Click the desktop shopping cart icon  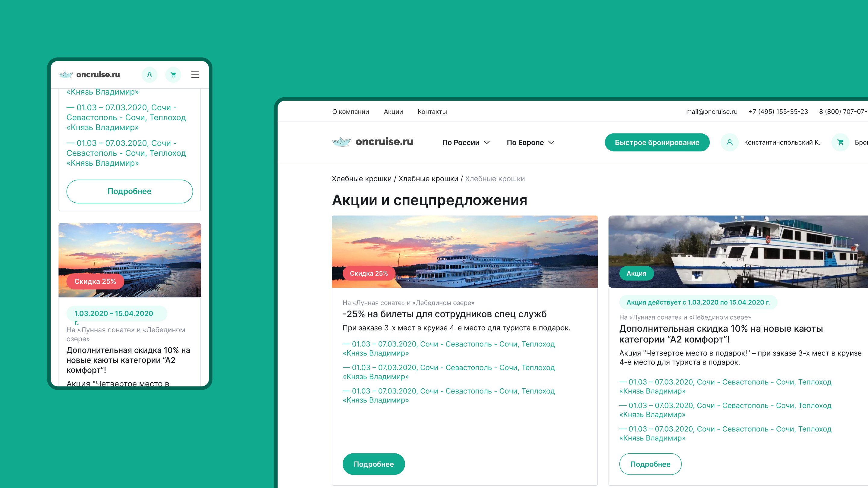tap(840, 142)
